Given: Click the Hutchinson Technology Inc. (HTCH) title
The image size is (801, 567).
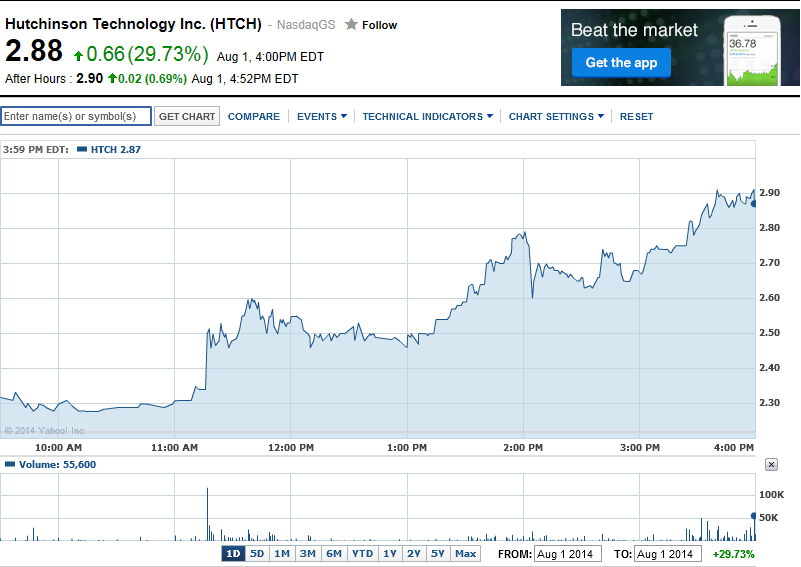Looking at the screenshot, I should pos(133,24).
